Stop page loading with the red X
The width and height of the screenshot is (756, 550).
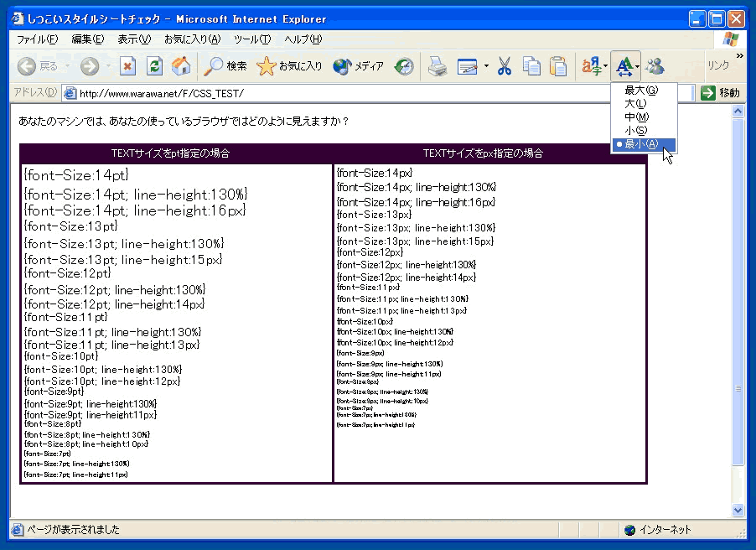(127, 66)
